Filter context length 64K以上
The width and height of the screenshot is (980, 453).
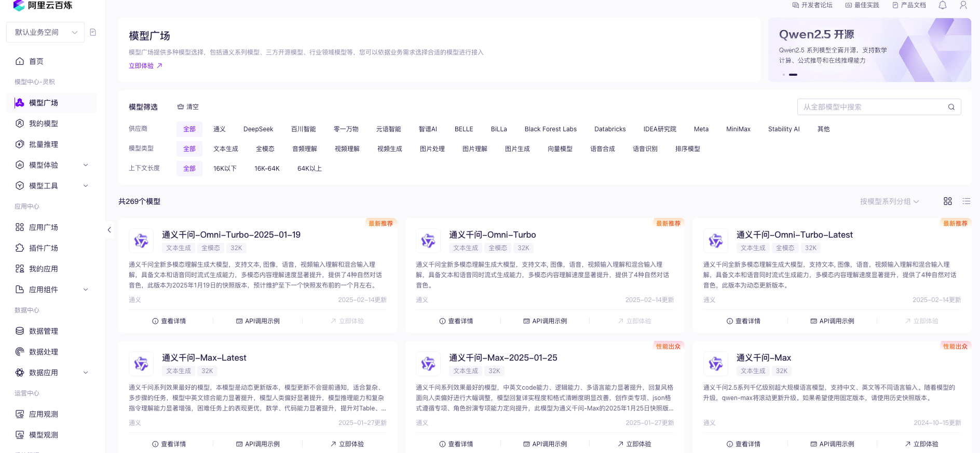(309, 169)
